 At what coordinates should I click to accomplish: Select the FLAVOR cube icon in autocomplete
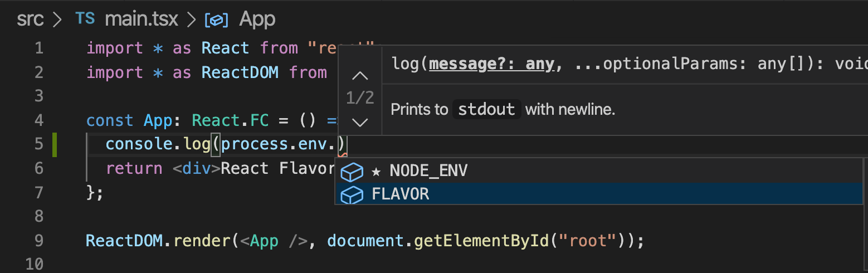(x=352, y=194)
